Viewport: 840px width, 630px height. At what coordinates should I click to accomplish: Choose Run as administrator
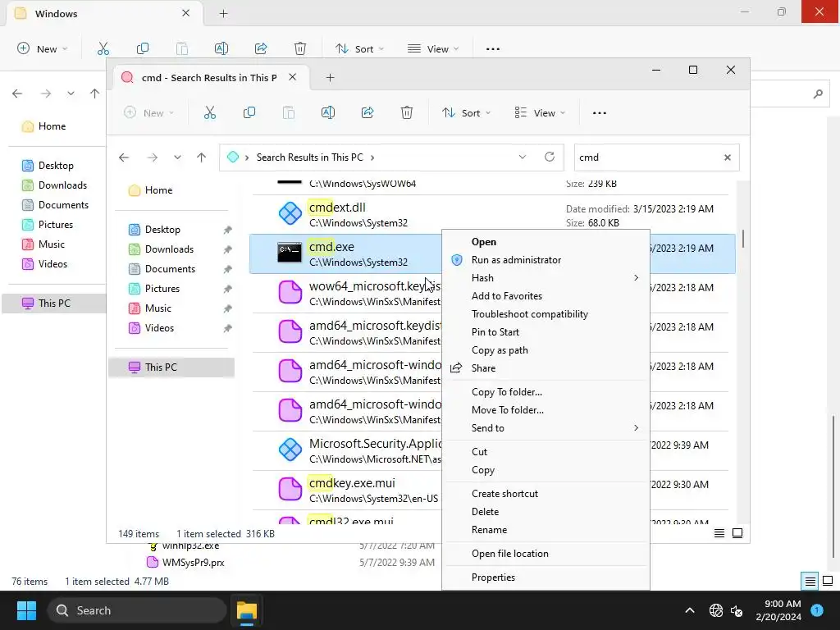click(x=546, y=260)
